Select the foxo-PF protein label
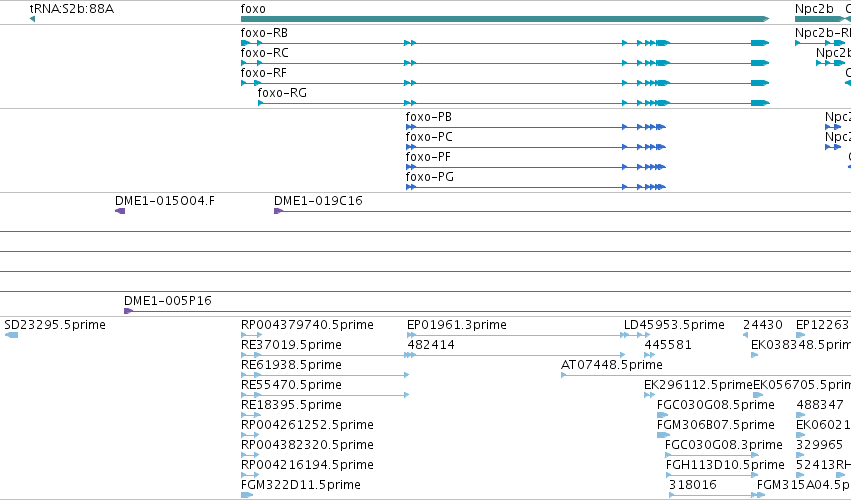 coord(428,157)
